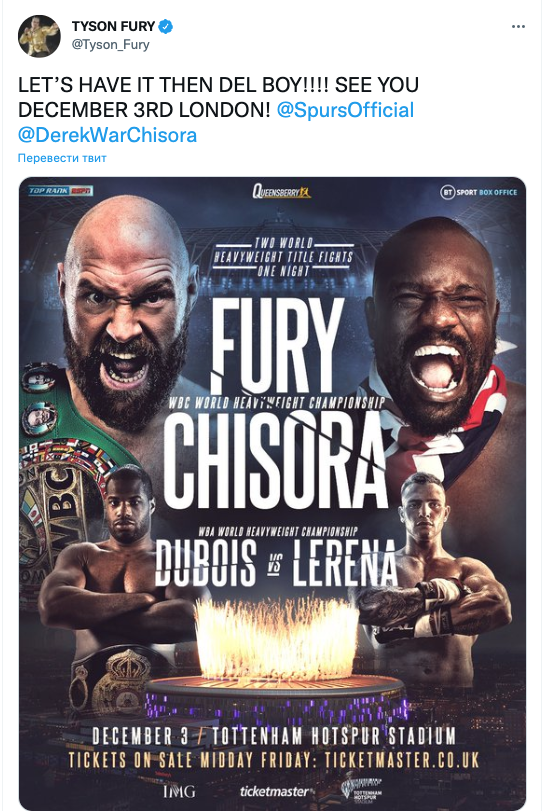Click the large FURY title on poster
Image resolution: width=542 pixels, height=811 pixels.
pos(277,346)
